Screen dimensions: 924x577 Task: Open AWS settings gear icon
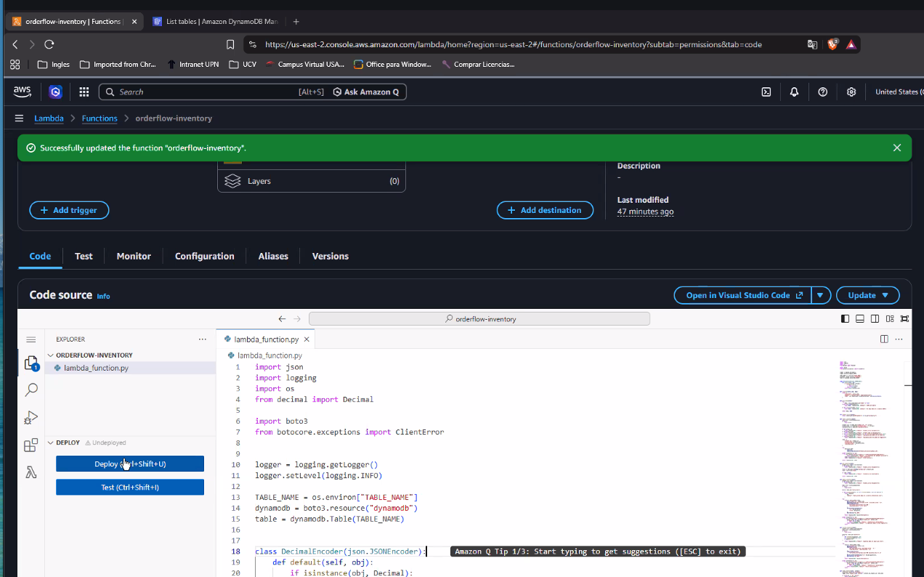coord(851,92)
